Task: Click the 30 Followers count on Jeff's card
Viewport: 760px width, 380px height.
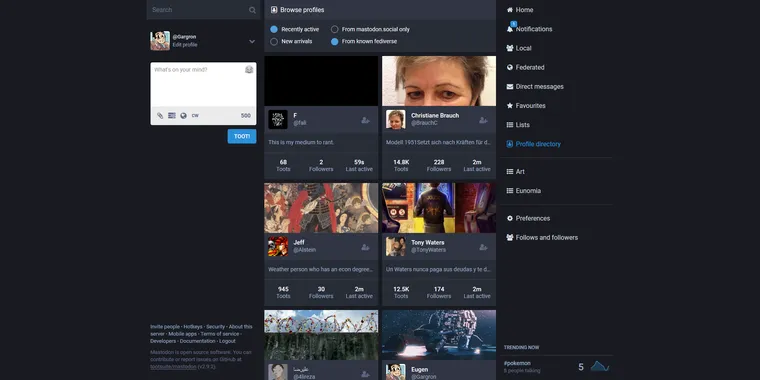Action: point(321,289)
